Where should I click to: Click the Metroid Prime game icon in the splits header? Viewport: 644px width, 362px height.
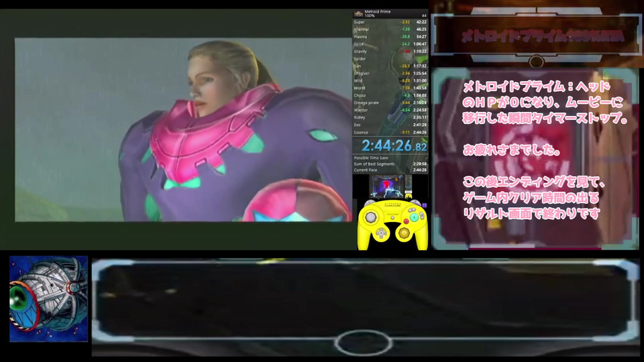358,13
